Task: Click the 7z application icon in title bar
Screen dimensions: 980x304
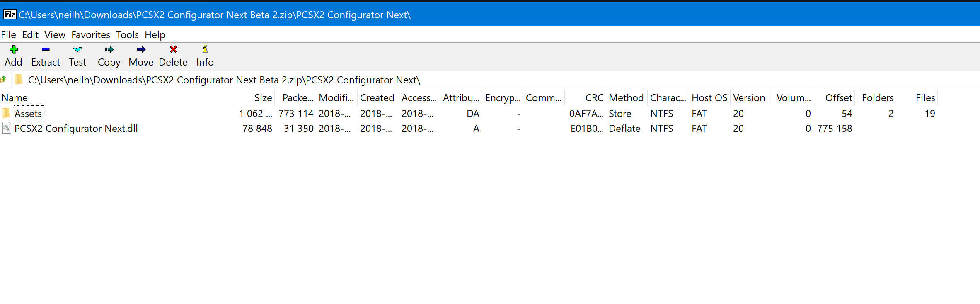Action: coord(10,15)
